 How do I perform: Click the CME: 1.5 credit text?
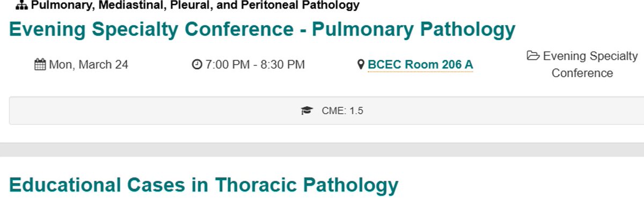(x=342, y=111)
